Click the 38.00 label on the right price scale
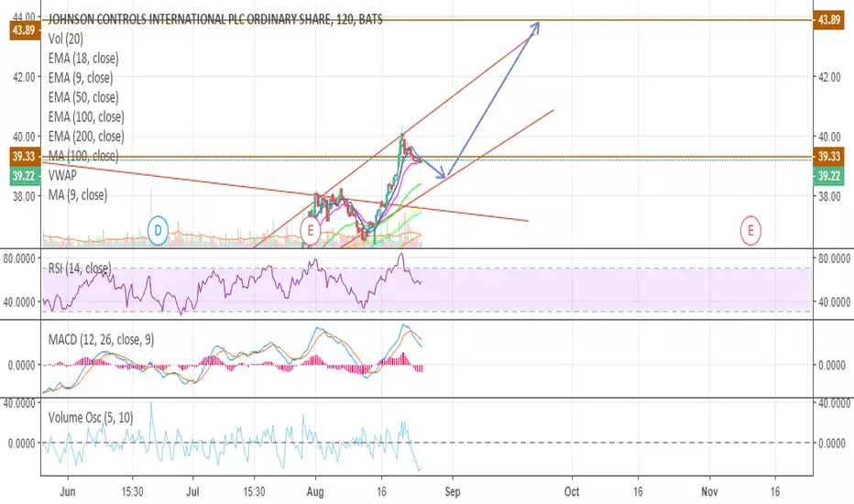Image resolution: width=854 pixels, height=504 pixels. pyautogui.click(x=829, y=196)
